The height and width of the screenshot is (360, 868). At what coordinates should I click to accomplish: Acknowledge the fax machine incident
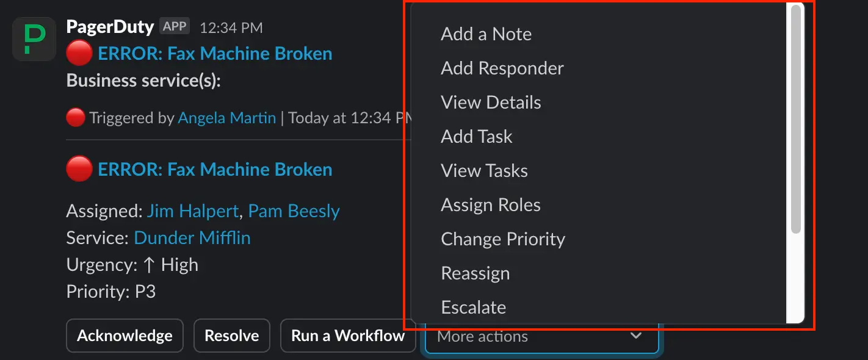(125, 336)
